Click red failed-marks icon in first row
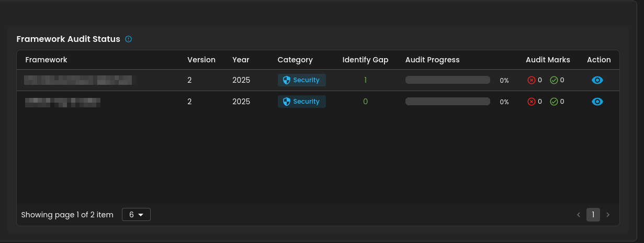Screen dimensions: 644x243 532,80
